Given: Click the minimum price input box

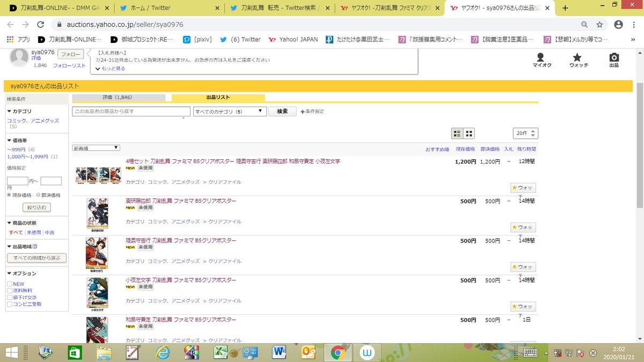Looking at the screenshot, I should 18,181.
